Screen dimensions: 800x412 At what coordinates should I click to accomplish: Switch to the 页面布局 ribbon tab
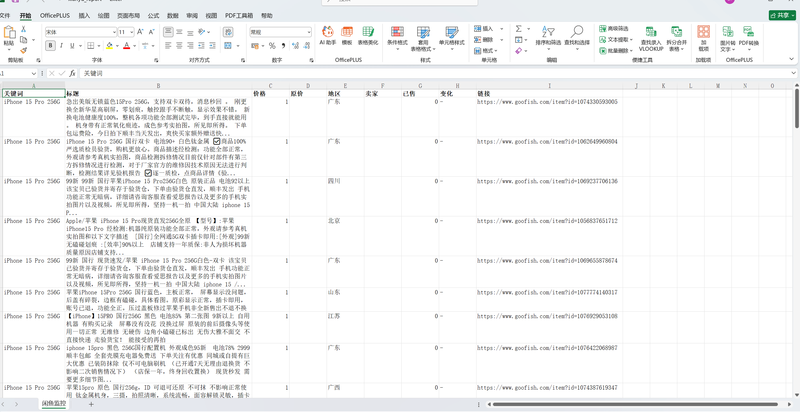[x=128, y=16]
